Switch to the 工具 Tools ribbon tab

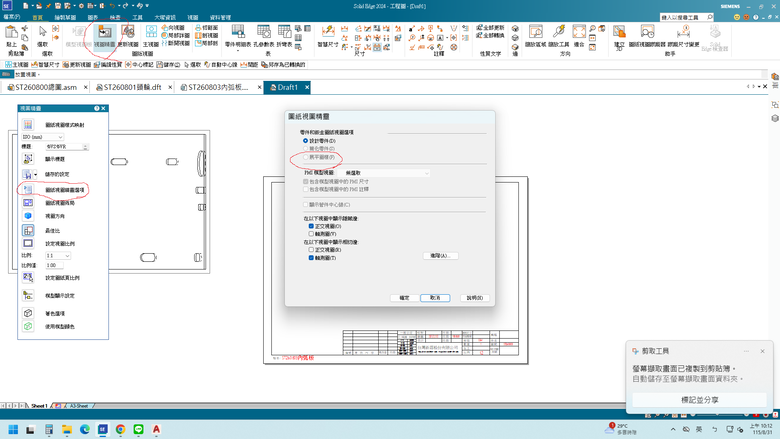point(137,17)
